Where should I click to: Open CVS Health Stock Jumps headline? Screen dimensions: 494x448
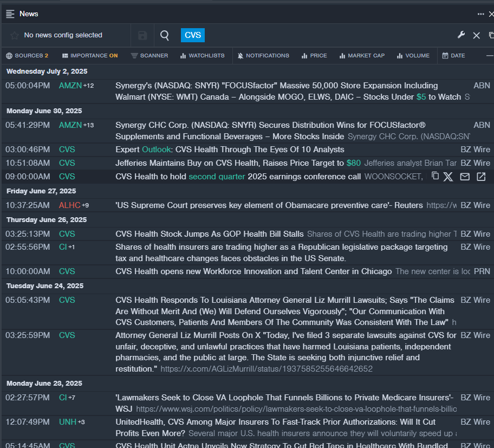point(209,234)
